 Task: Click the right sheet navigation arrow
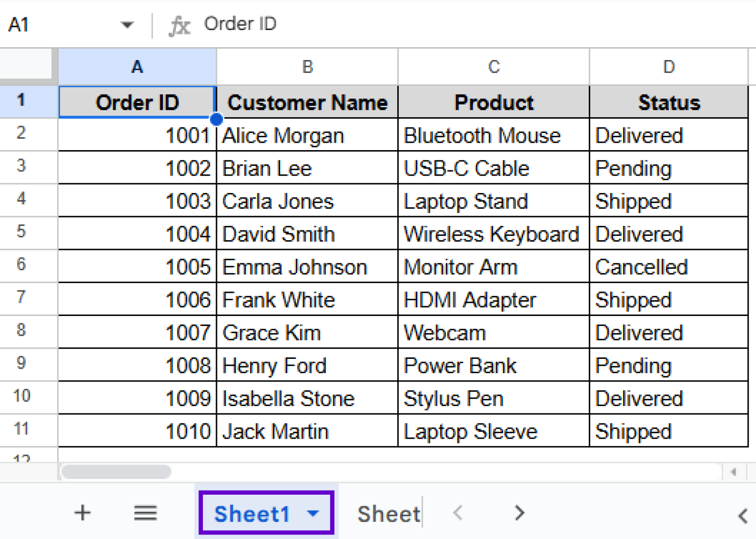519,513
